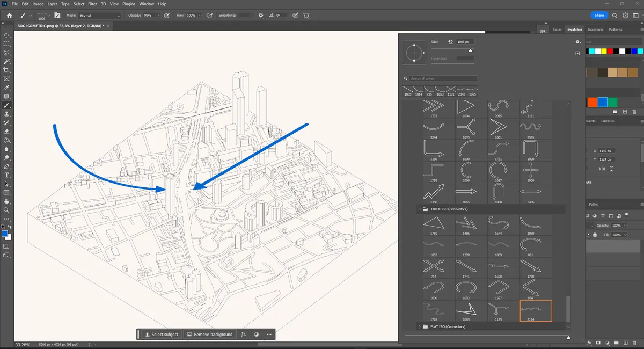
Task: Select the Horizontal Type tool
Action: coord(6,175)
